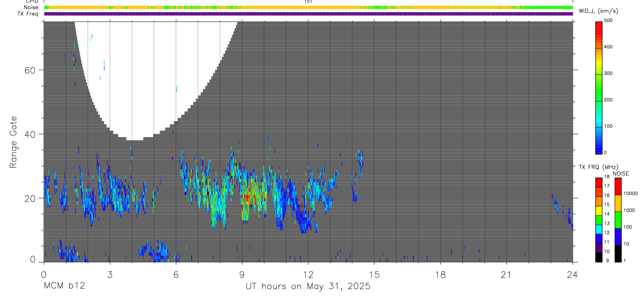Click the 21 tick on the UT hours axis
644x297 pixels.
click(507, 274)
